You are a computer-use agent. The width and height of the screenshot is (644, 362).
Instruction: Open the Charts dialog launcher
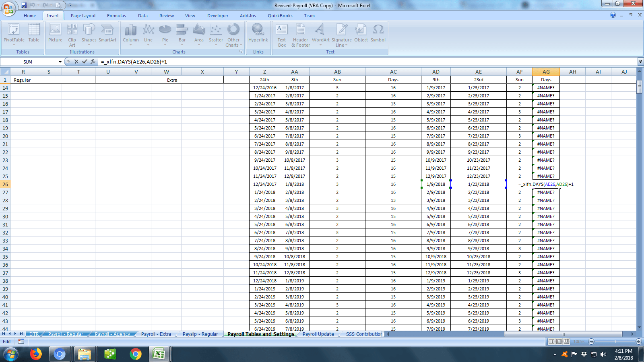pyautogui.click(x=241, y=52)
